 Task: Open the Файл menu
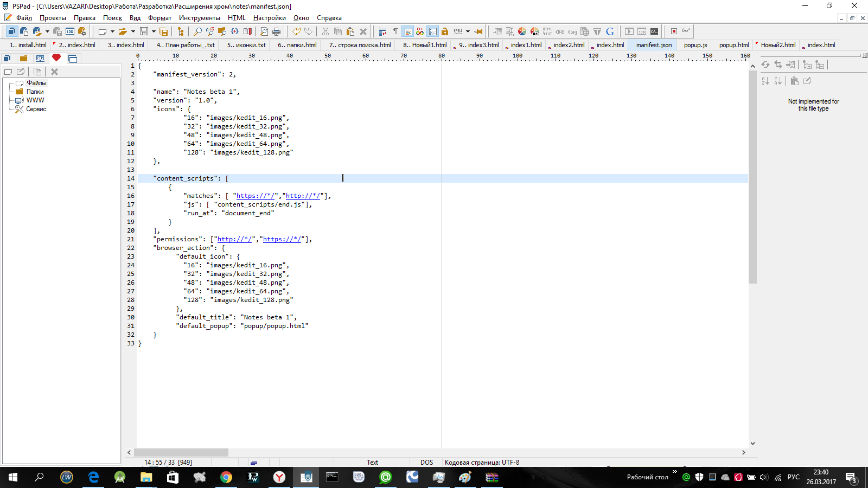[23, 18]
